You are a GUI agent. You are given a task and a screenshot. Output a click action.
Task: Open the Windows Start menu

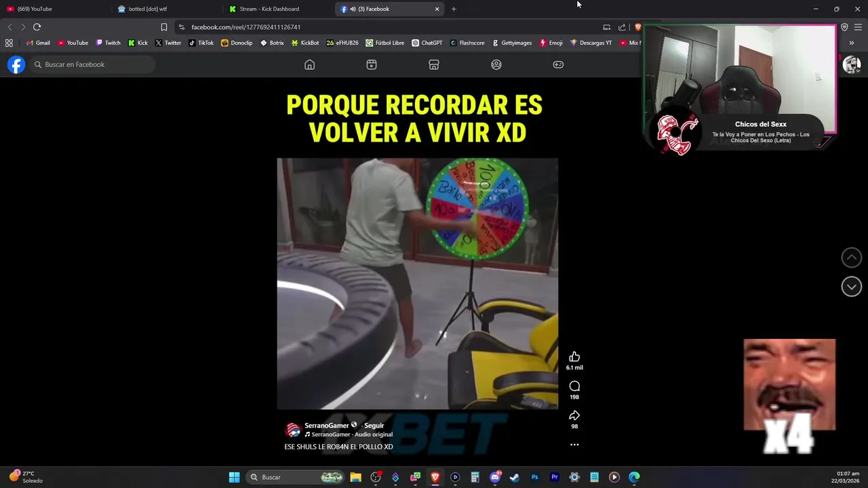click(x=234, y=477)
